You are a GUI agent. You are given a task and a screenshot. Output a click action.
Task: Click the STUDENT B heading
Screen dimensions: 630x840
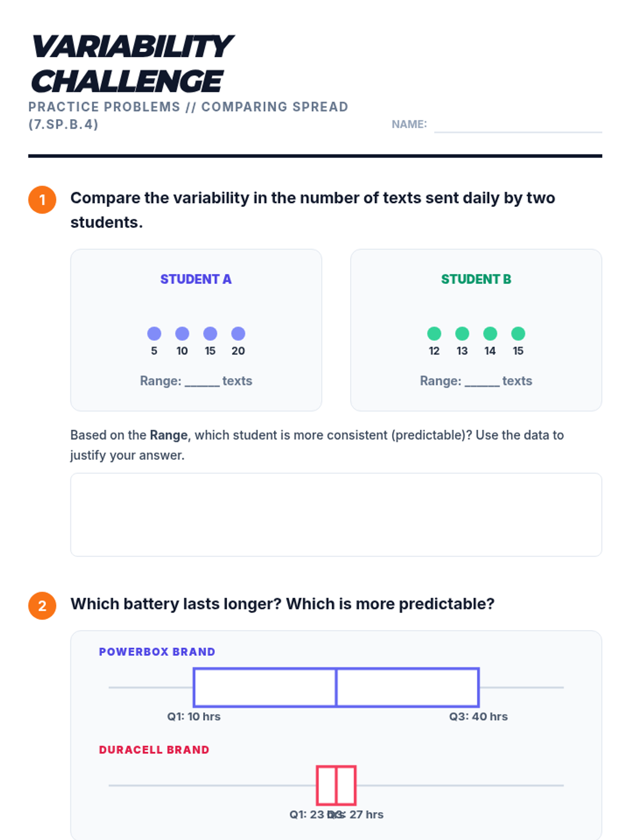(x=476, y=279)
